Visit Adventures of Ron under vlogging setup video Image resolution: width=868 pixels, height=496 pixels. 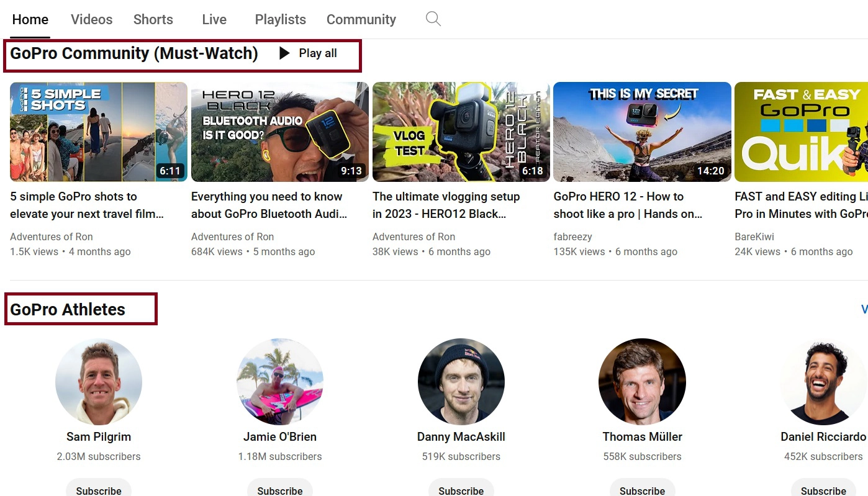tap(414, 237)
